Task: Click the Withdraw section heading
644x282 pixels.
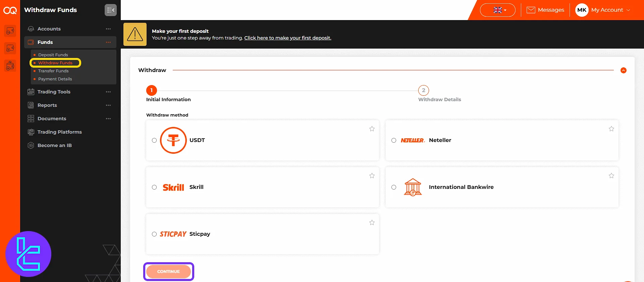Action: pyautogui.click(x=152, y=70)
